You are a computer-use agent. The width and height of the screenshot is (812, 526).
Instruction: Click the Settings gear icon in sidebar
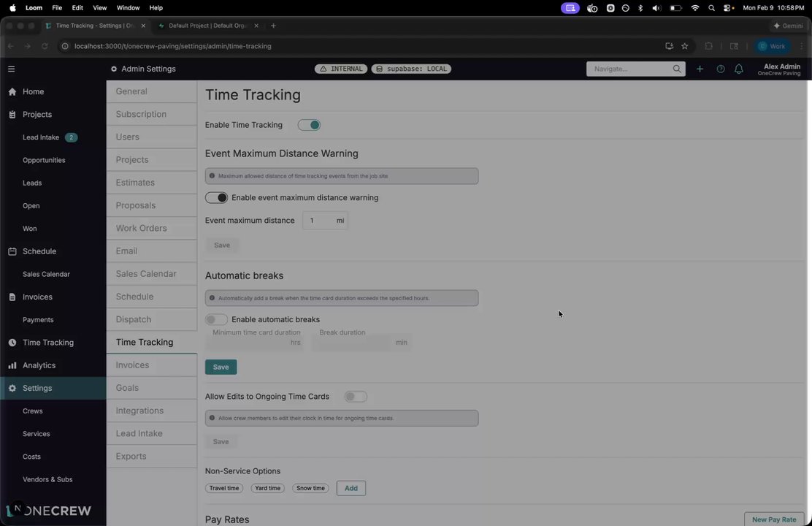[12, 388]
